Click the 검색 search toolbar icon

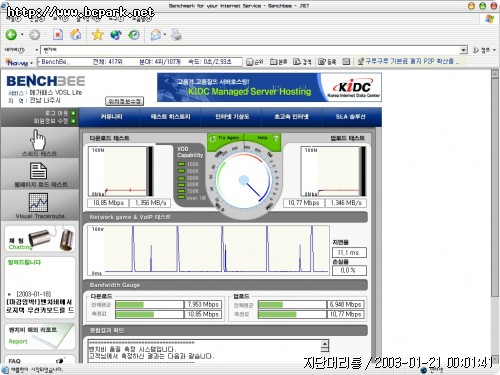(302, 62)
